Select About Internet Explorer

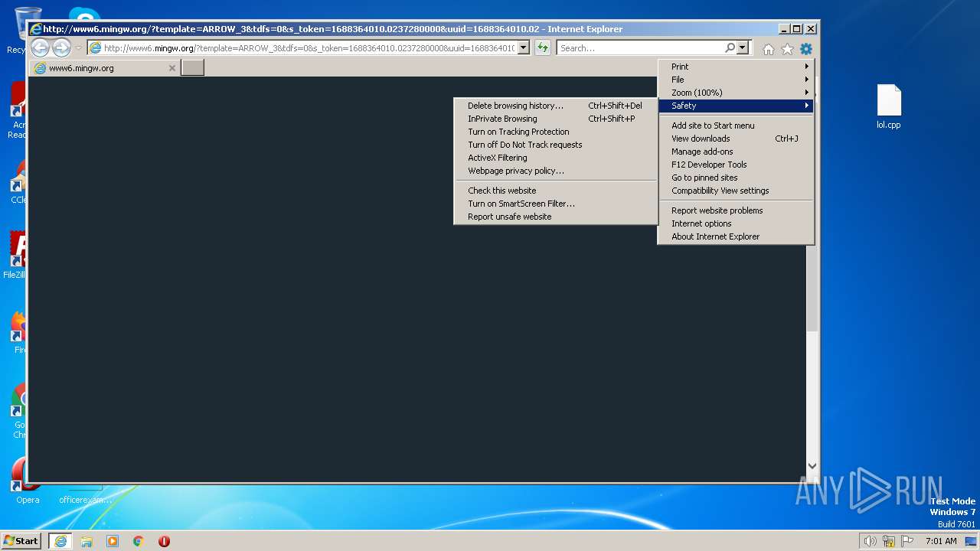click(736, 236)
